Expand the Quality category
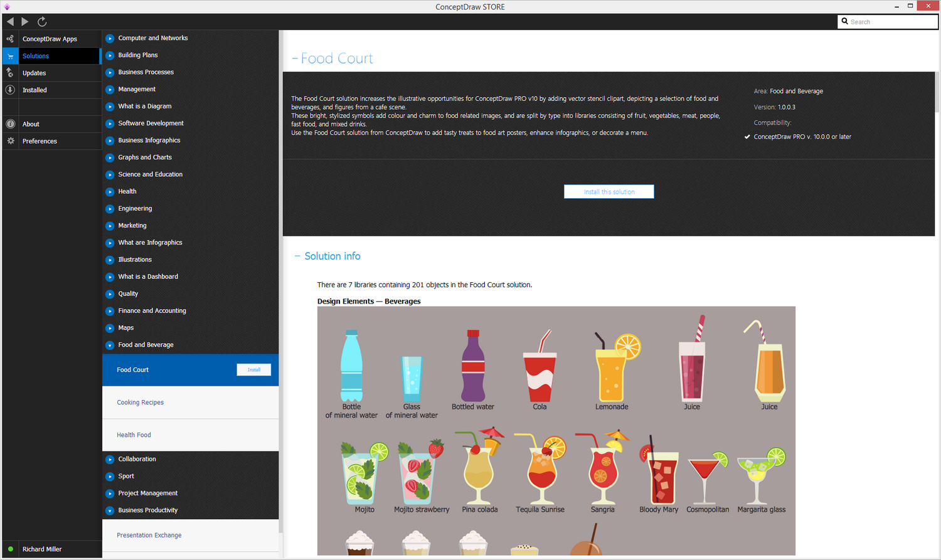 tap(110, 294)
